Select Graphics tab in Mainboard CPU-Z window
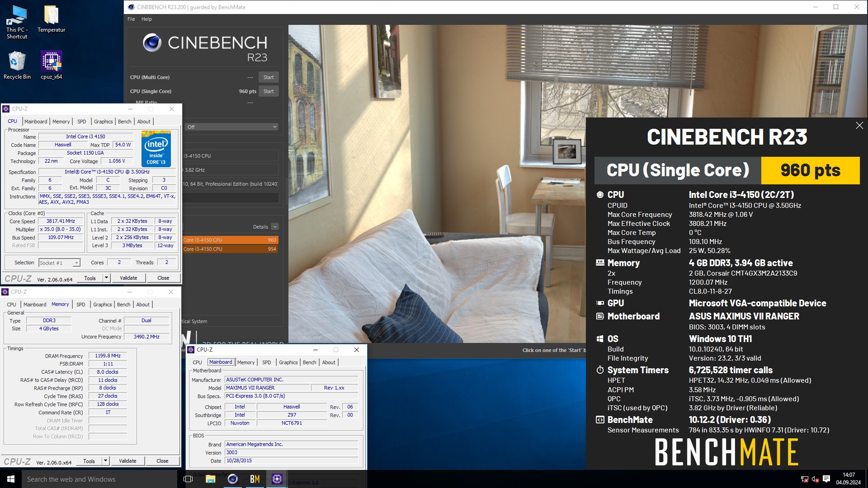This screenshot has height=488, width=868. coord(288,362)
